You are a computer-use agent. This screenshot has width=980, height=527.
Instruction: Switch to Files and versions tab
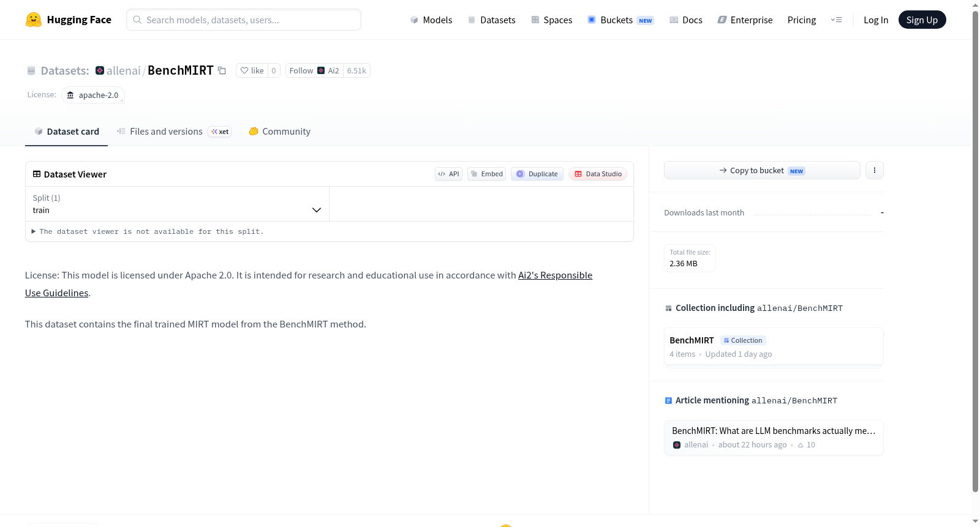pyautogui.click(x=174, y=132)
